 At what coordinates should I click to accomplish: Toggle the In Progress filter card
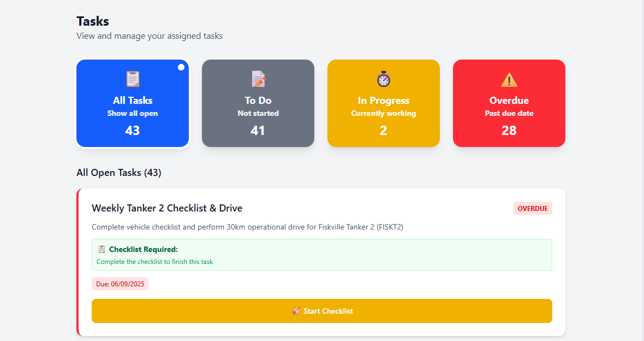click(383, 103)
